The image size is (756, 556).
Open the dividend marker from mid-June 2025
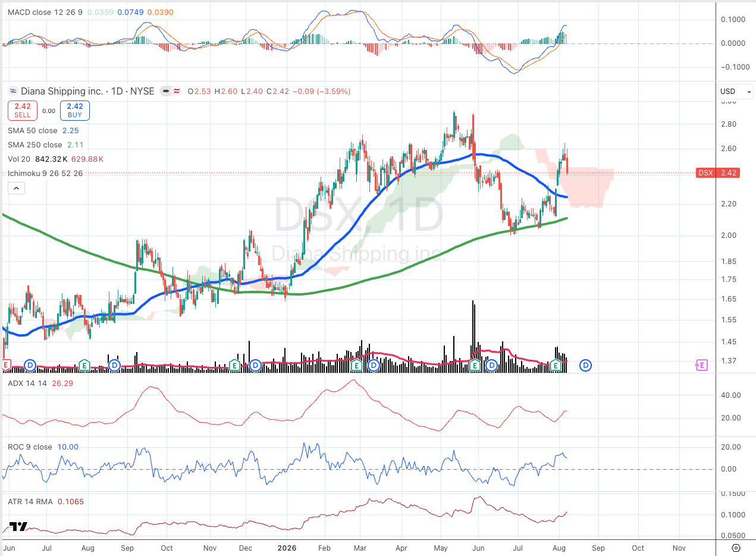[30, 365]
